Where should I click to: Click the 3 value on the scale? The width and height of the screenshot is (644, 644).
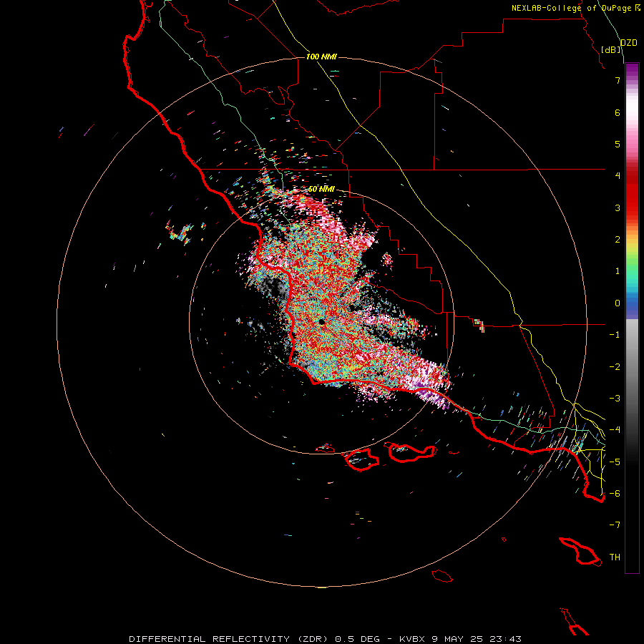coord(618,208)
